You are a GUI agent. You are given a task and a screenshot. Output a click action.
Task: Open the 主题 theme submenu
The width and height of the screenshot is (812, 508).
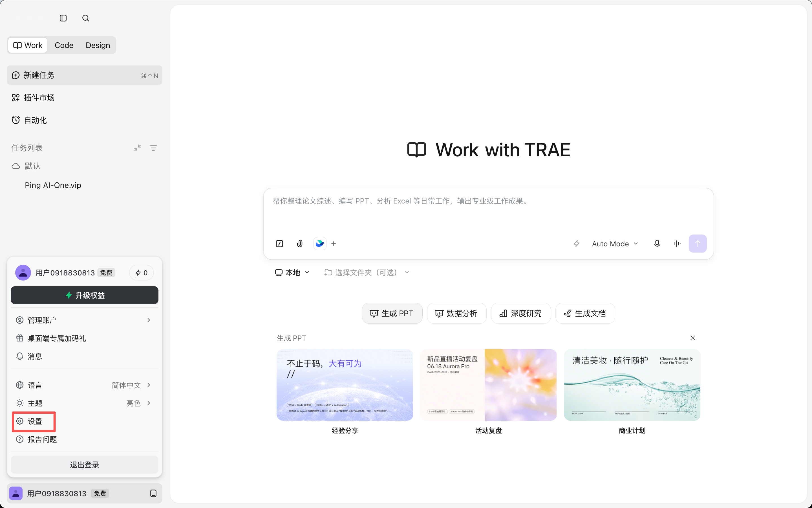click(x=85, y=403)
